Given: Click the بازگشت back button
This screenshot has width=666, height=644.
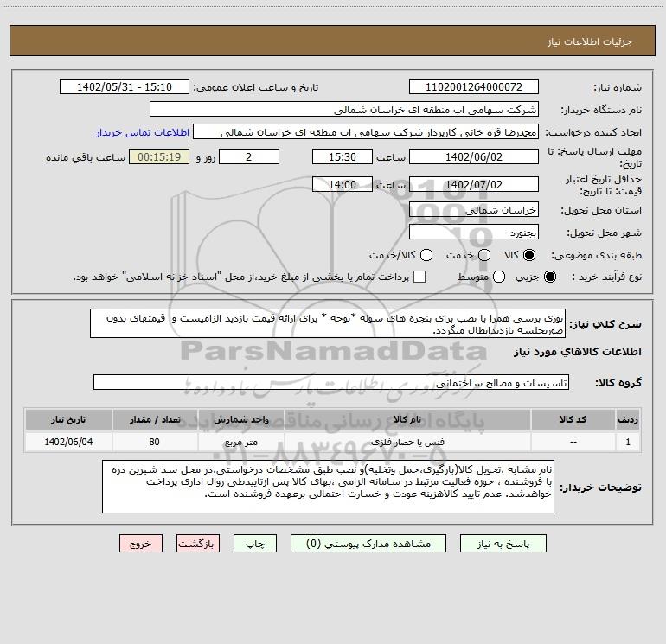Looking at the screenshot, I should [x=198, y=544].
